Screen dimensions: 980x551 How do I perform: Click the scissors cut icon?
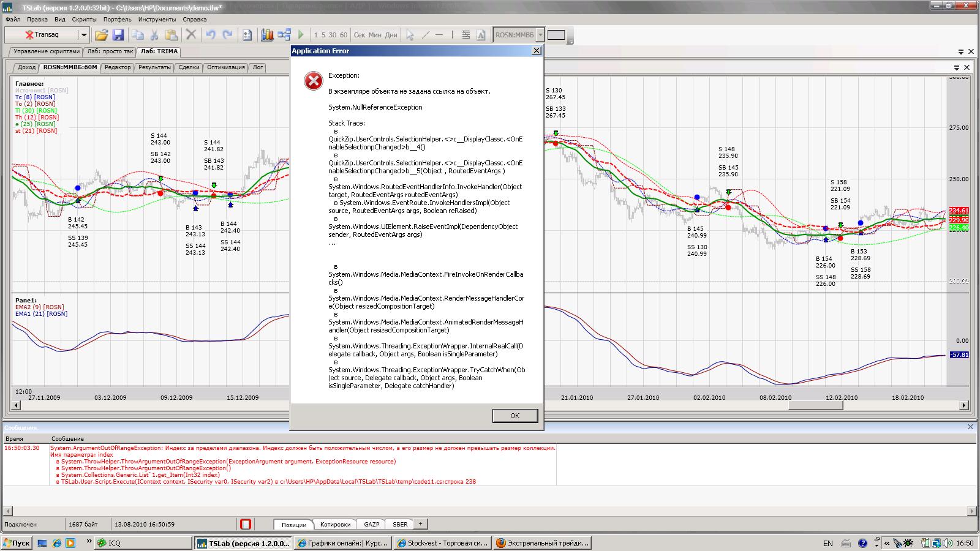pyautogui.click(x=154, y=35)
